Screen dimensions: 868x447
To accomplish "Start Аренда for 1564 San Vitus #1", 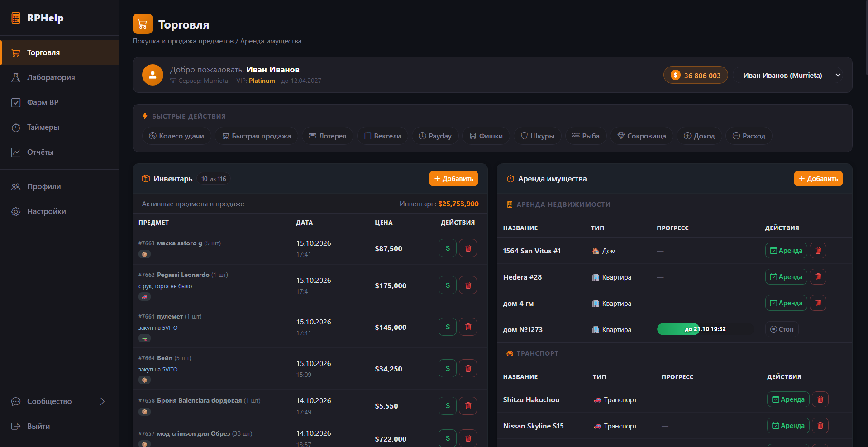I will (x=786, y=250).
